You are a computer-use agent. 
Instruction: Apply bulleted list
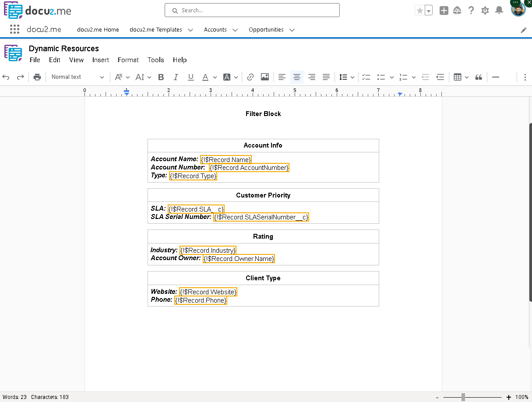pos(381,77)
